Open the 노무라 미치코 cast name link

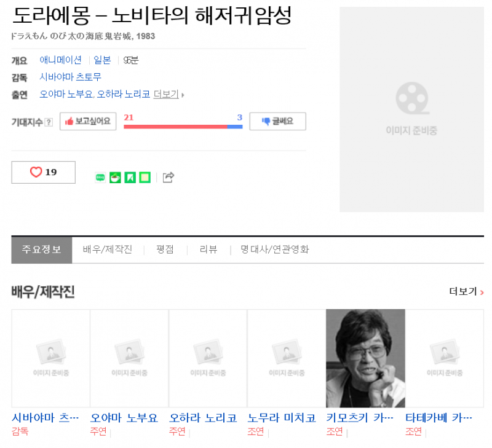282,418
